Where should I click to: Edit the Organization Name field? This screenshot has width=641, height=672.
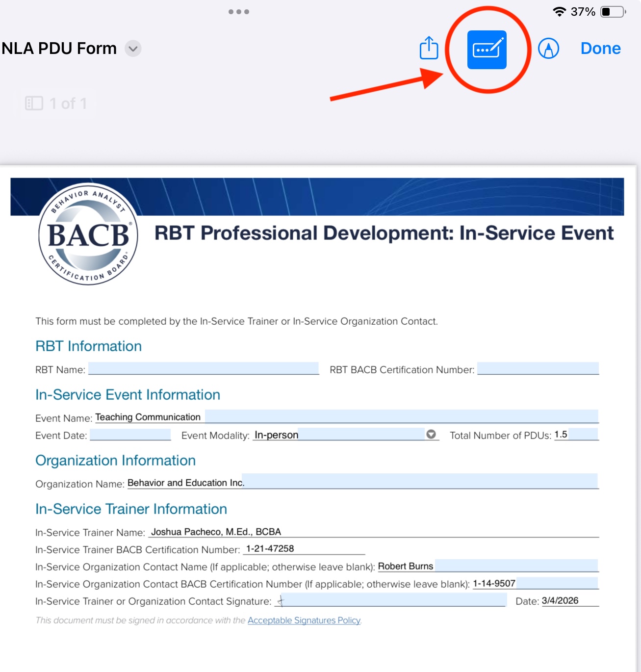(363, 482)
